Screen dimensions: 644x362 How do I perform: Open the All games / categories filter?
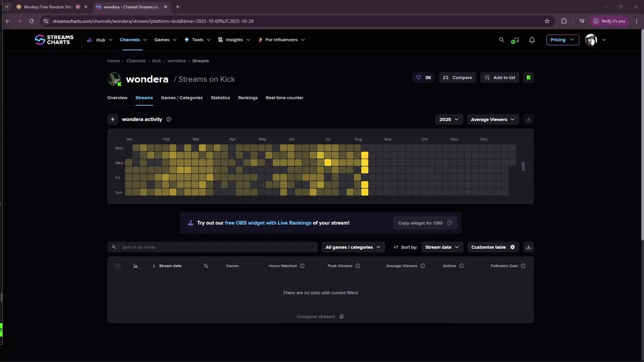pos(353,247)
